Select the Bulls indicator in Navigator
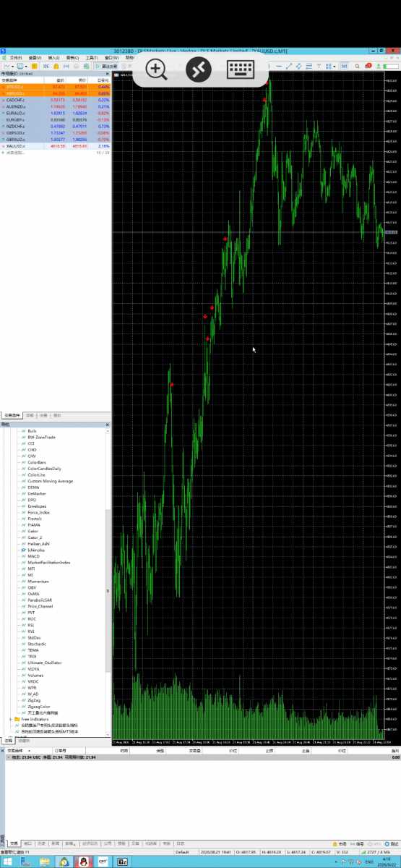The width and height of the screenshot is (401, 868). pyautogui.click(x=33, y=431)
